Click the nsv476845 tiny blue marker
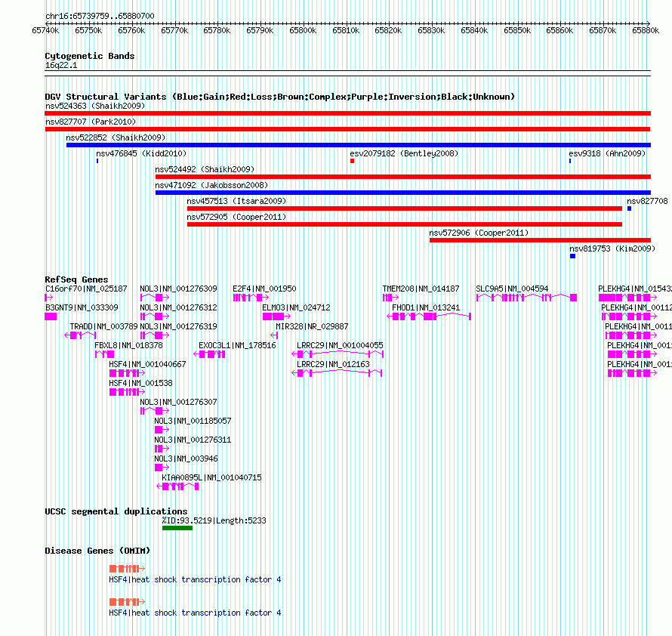This screenshot has height=636, width=672. (97, 161)
